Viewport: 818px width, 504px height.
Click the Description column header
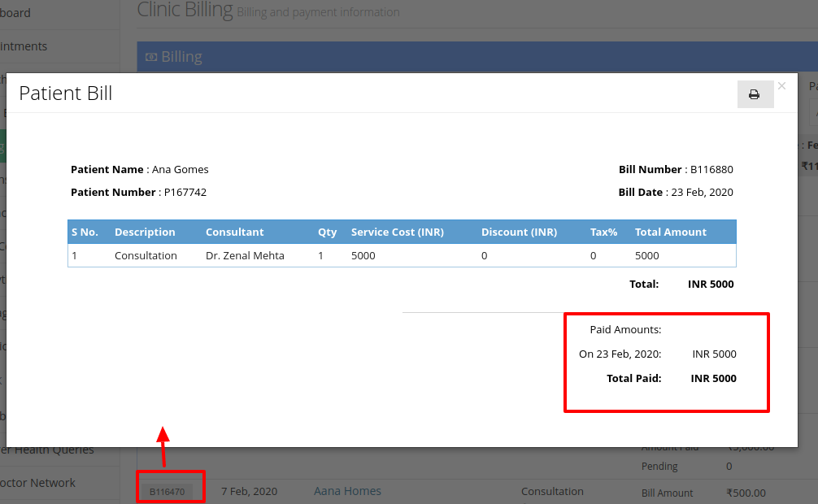click(x=145, y=232)
